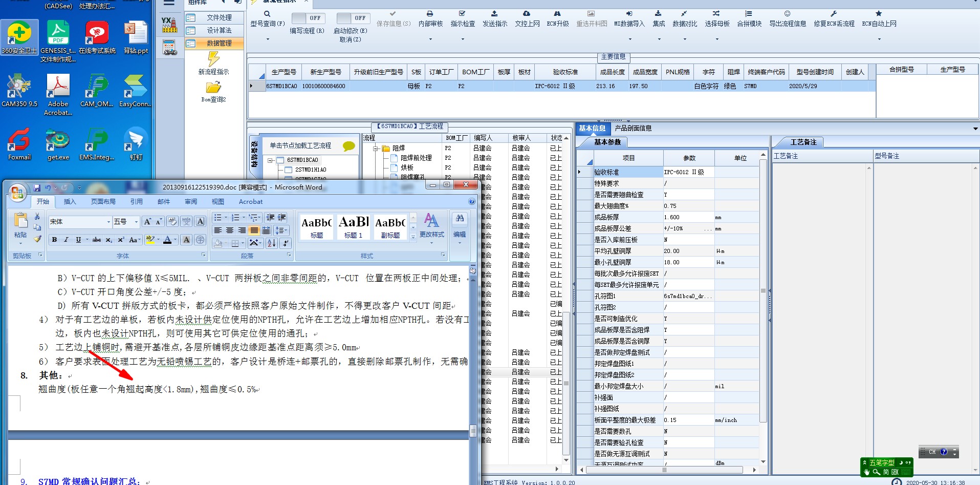Click Word Cut scissors icon
980x485 pixels.
(37, 216)
